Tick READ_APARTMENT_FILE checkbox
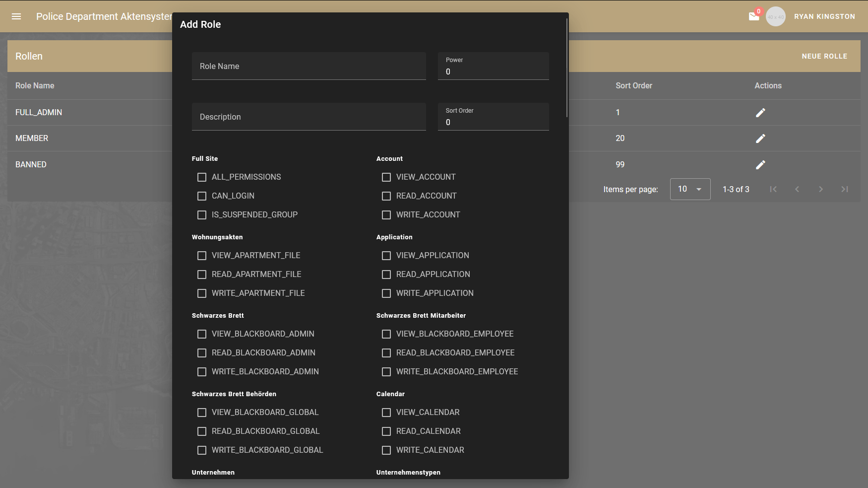Screen dimensions: 868x488 202,275
